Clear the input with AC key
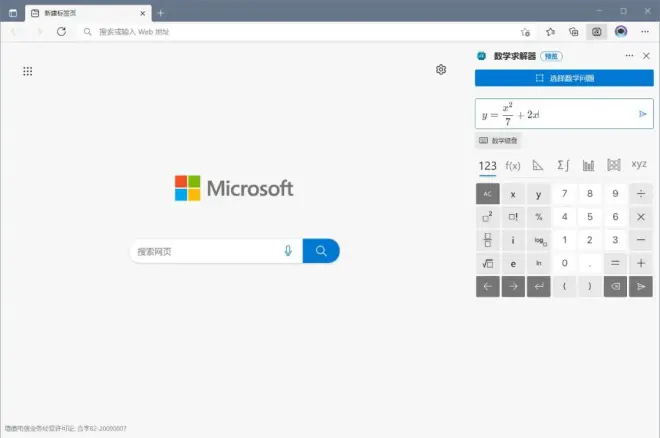The image size is (660, 438). point(488,194)
